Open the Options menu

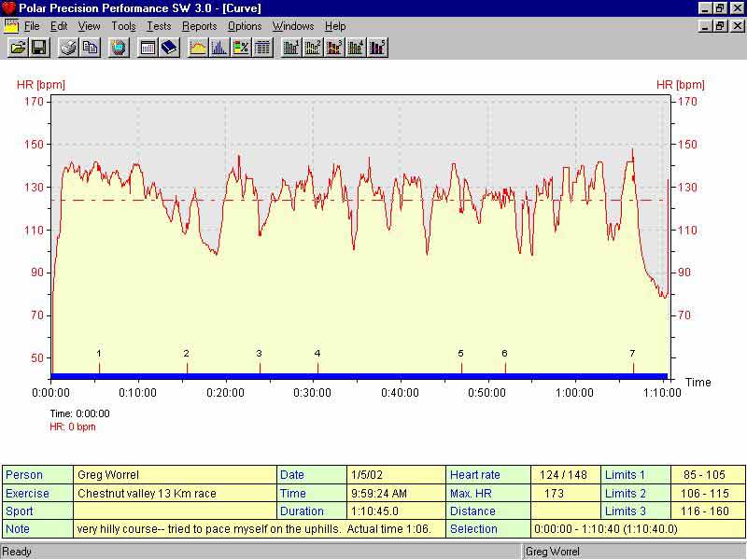point(245,26)
